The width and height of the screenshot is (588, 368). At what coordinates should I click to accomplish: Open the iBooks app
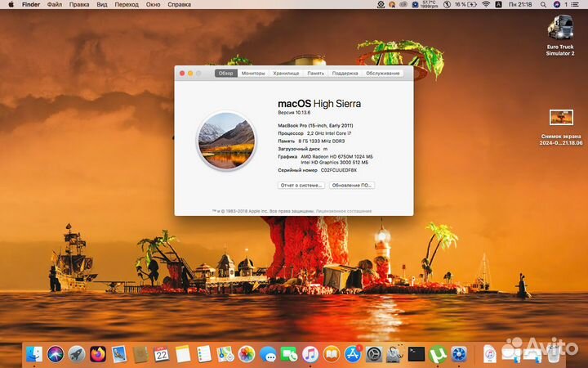coord(332,354)
